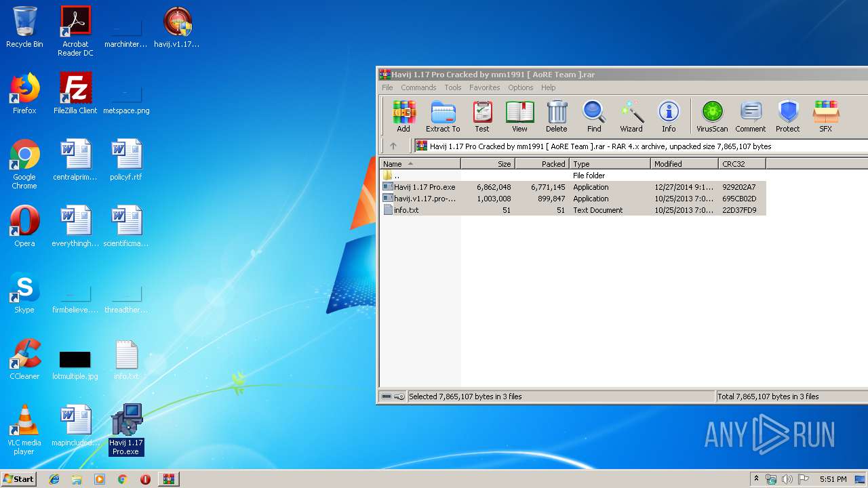Select the info.txt desktop file
Screen dimensions: 868x488
126,359
